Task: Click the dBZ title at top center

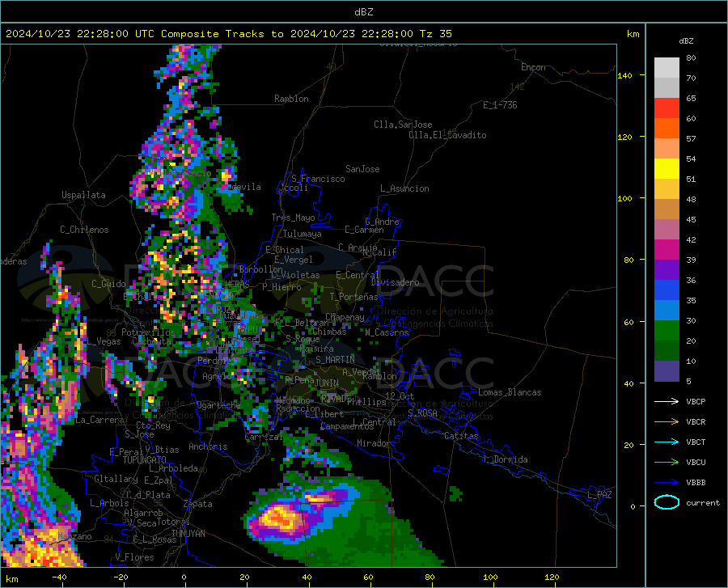Action: 363,12
